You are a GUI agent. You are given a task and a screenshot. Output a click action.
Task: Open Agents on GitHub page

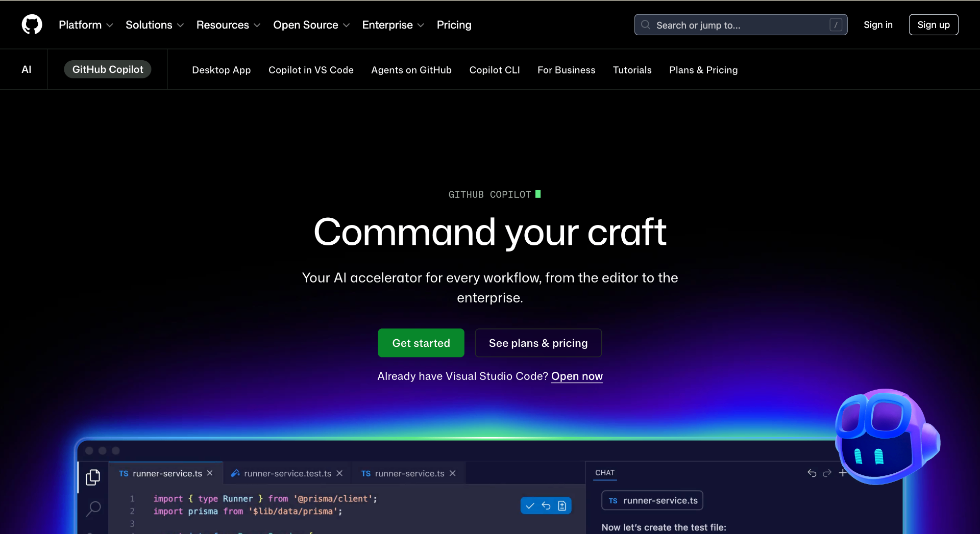pyautogui.click(x=411, y=70)
